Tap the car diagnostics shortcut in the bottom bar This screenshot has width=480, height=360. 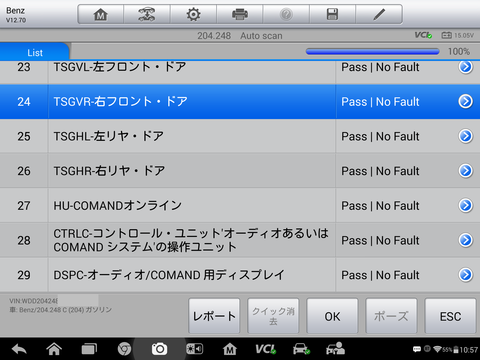[x=301, y=349]
